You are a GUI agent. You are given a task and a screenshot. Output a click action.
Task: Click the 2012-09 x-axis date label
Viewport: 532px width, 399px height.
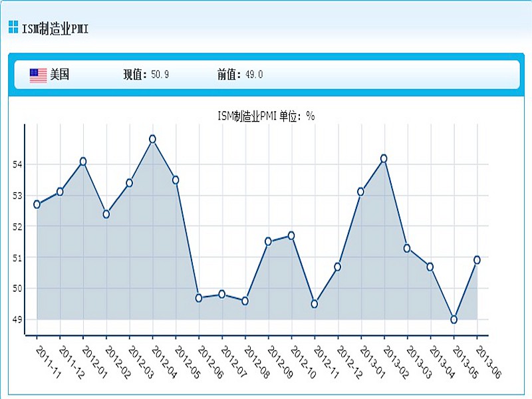280,362
